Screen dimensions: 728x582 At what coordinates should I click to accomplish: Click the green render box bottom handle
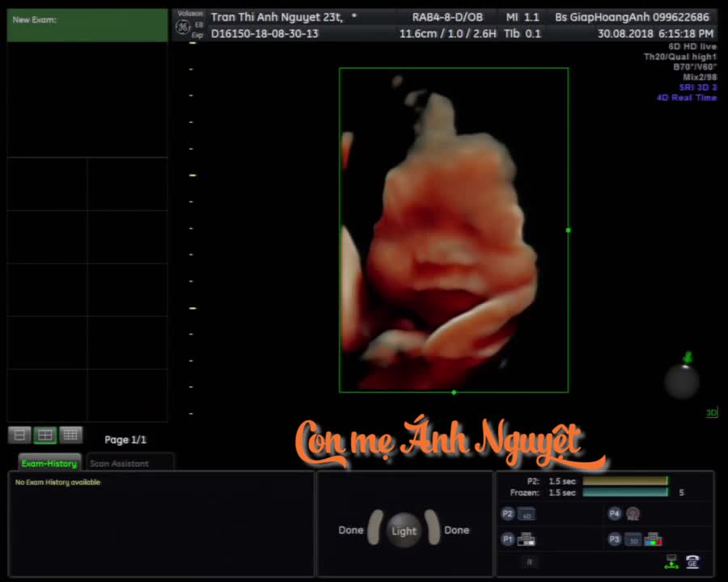coord(454,393)
